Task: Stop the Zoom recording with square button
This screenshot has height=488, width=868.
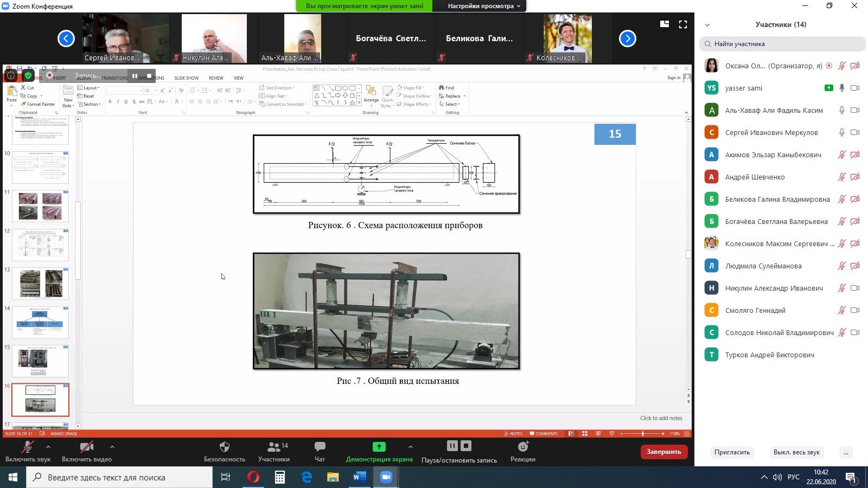Action: [466, 446]
